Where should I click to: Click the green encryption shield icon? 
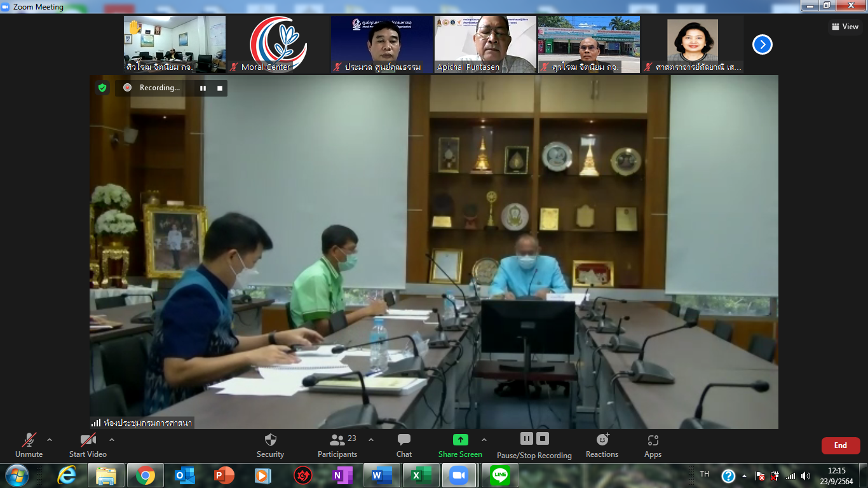102,88
